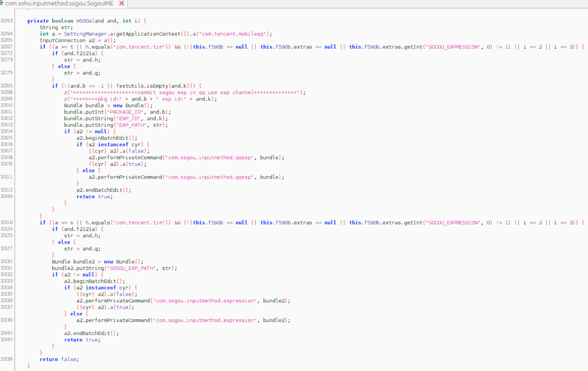588x371 pixels.
Task: Click the expression performPrivateCommand call on line 3336
Action: click(x=184, y=301)
